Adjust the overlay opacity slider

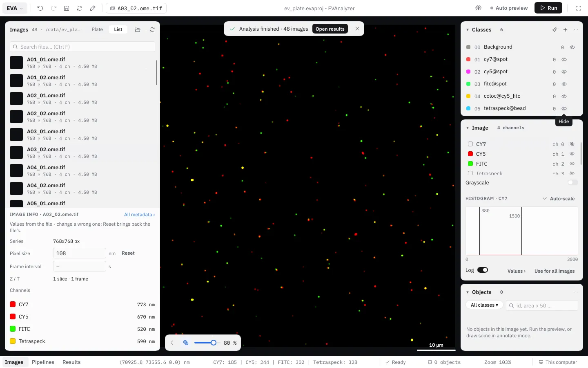point(207,343)
